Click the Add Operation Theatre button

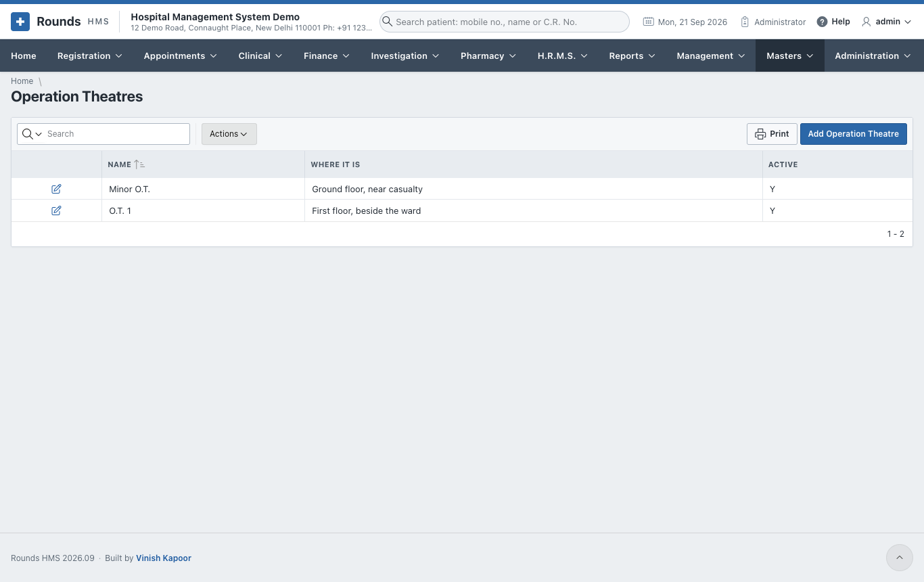tap(853, 134)
